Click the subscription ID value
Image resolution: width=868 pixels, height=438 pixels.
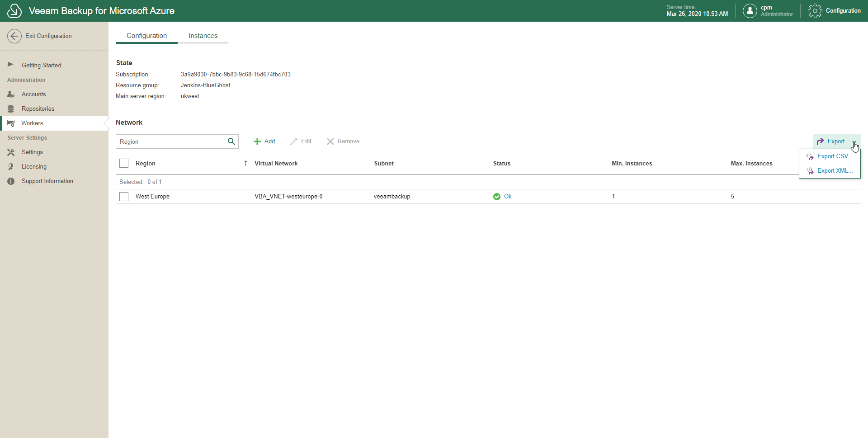[236, 75]
